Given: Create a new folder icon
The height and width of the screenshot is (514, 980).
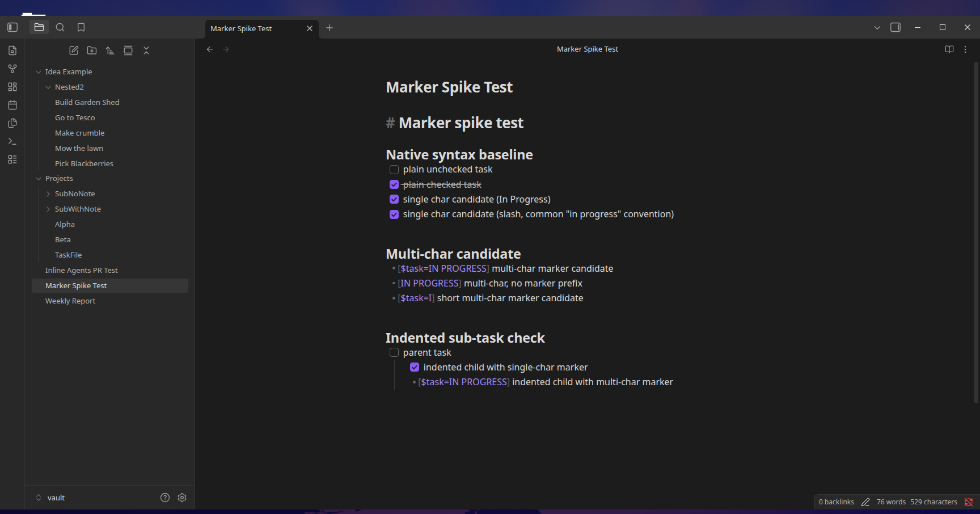Looking at the screenshot, I should (x=92, y=50).
